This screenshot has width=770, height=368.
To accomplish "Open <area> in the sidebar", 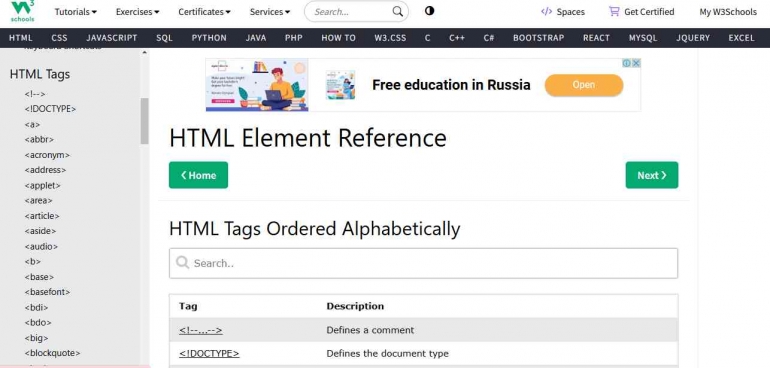I will (38, 200).
